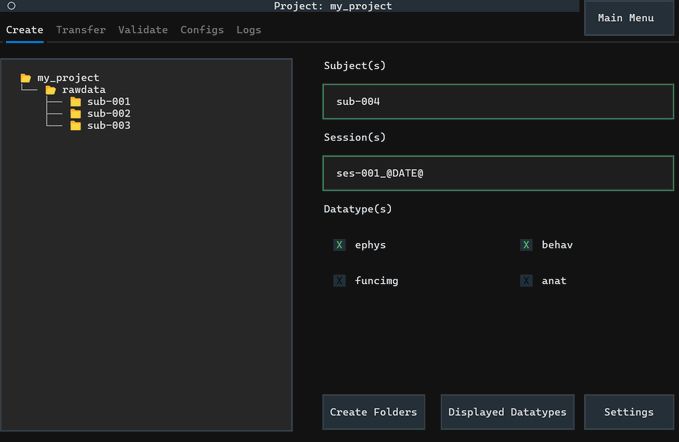Toggle the behav datatype checkbox

pos(526,245)
